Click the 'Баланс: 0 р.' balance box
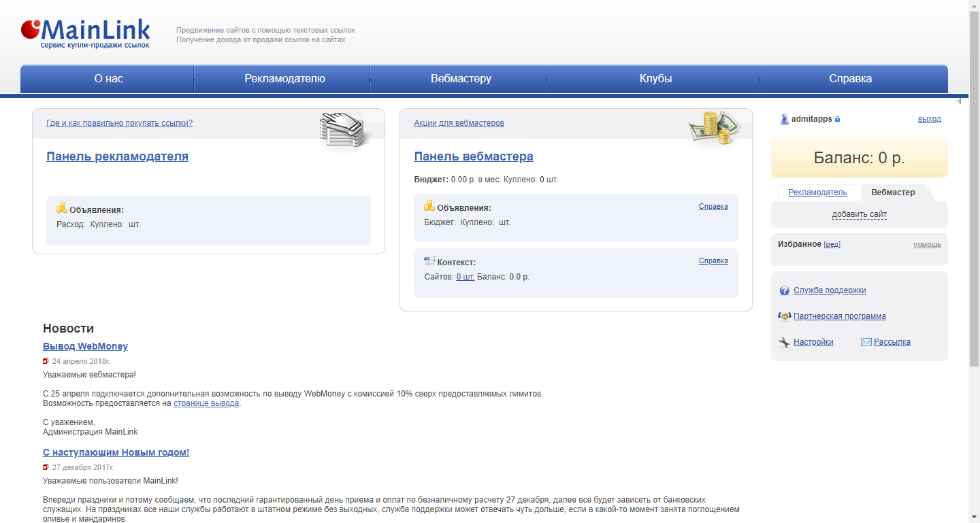This screenshot has height=523, width=980. [x=859, y=158]
